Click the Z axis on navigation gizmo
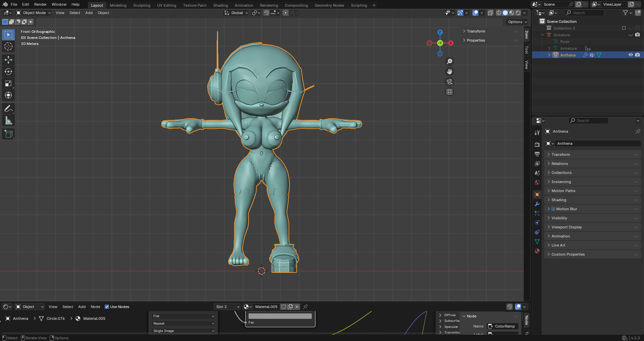 440,32
